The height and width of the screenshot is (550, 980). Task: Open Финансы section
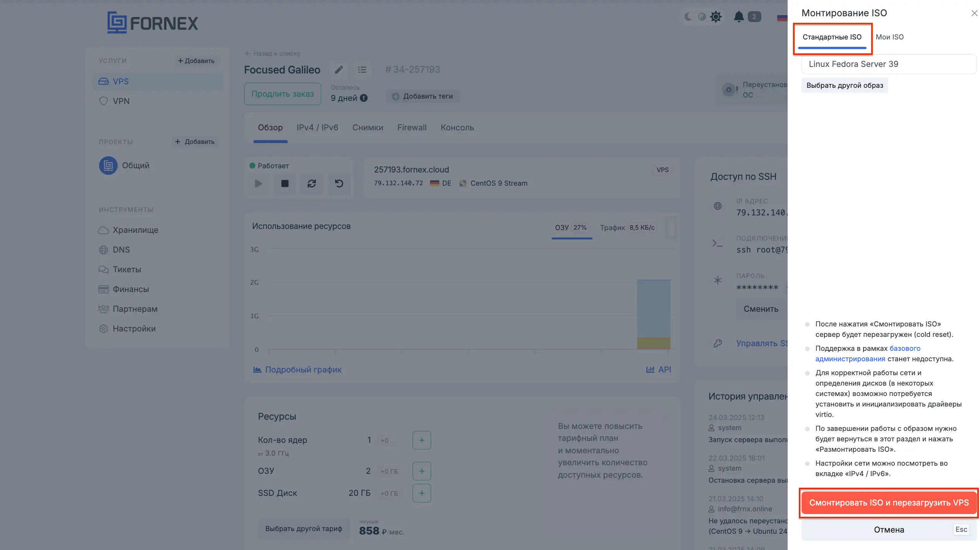point(123,289)
